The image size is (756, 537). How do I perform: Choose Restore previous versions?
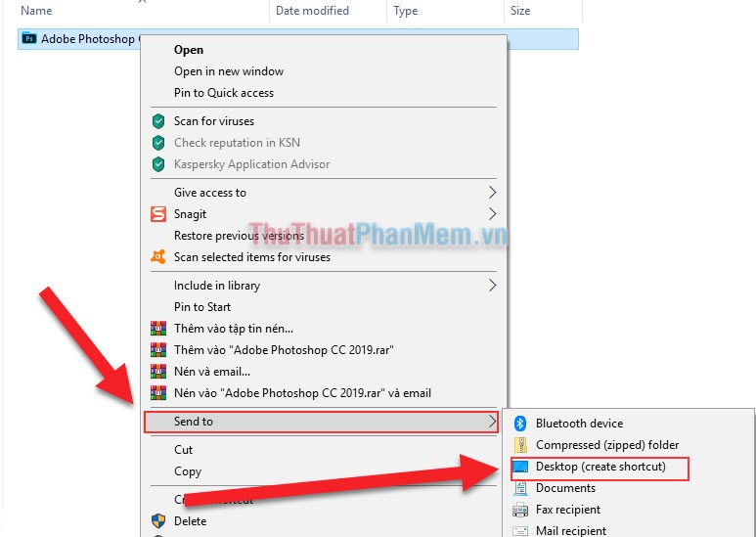click(x=240, y=236)
